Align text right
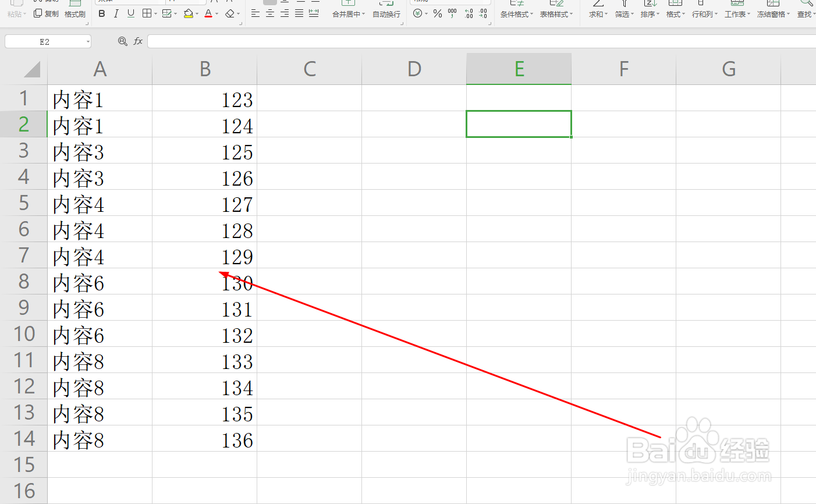 click(x=285, y=13)
